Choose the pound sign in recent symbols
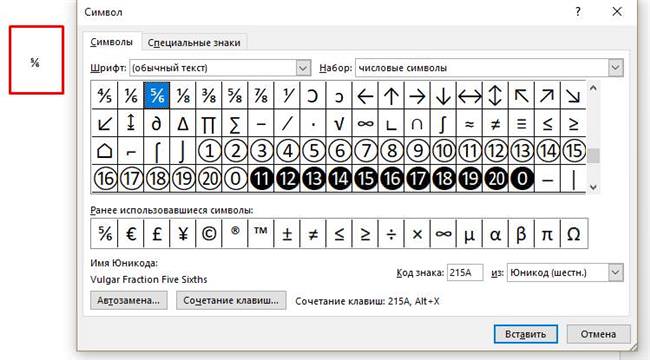This screenshot has height=360, width=650. (157, 234)
